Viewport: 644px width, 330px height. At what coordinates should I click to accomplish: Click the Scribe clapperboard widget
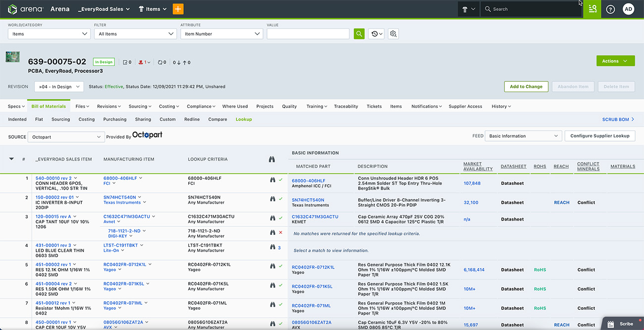pyautogui.click(x=623, y=324)
